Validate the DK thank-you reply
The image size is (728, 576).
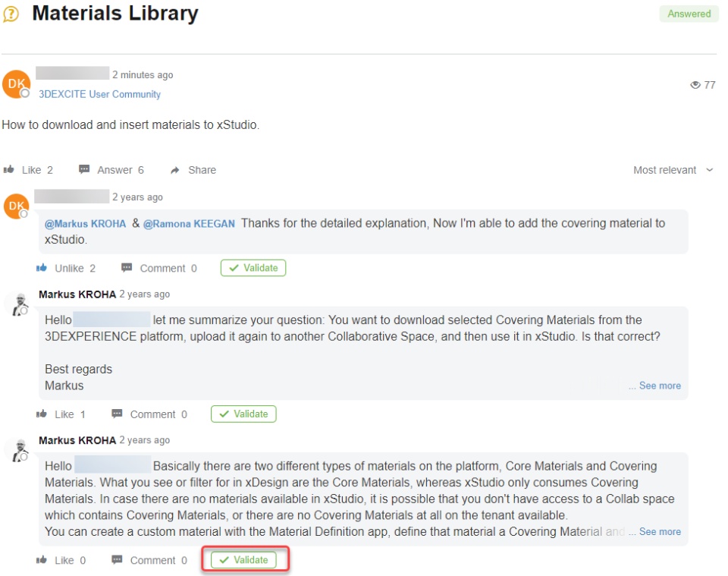(253, 268)
